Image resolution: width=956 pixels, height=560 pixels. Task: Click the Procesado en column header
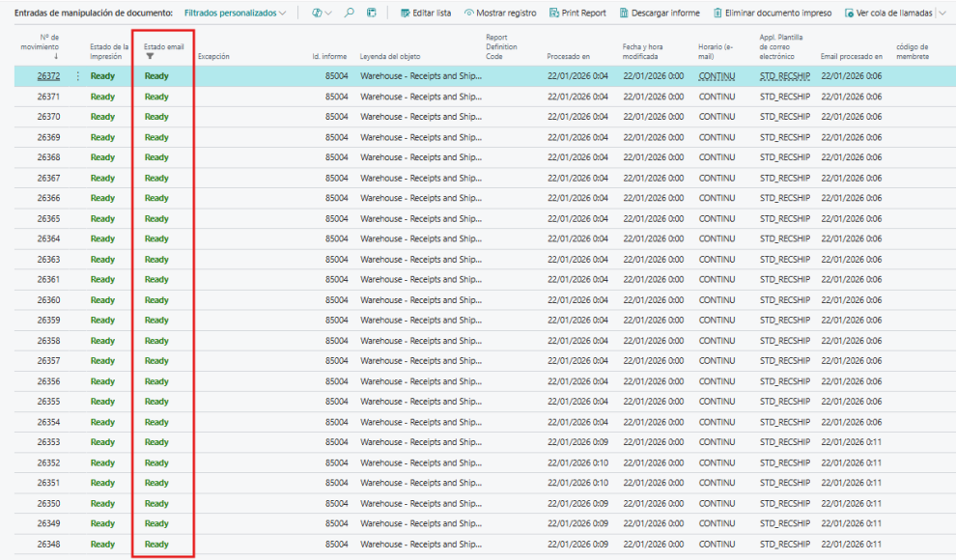[x=568, y=56]
